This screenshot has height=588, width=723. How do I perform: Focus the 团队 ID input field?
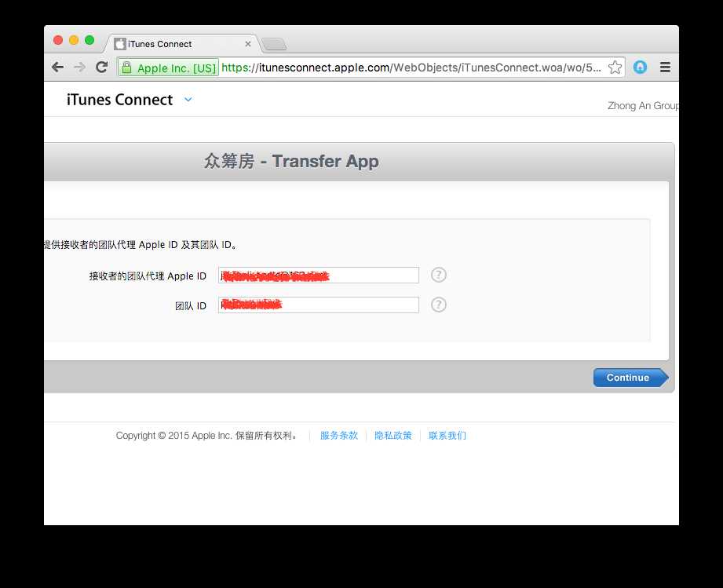pyautogui.click(x=319, y=305)
